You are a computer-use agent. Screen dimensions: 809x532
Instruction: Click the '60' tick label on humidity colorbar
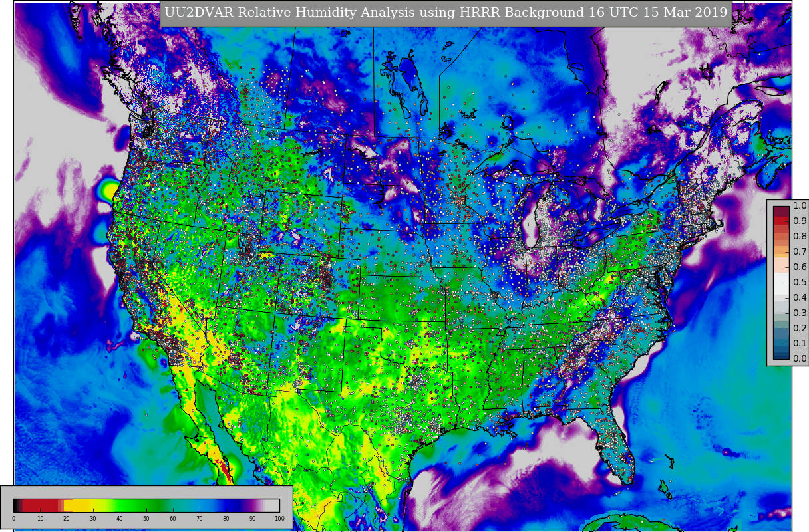(173, 519)
